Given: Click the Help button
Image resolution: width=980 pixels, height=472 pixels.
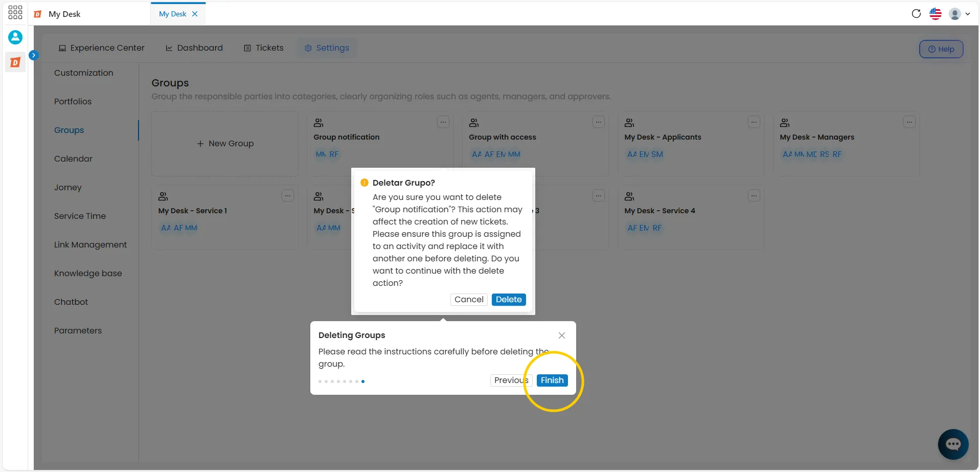Looking at the screenshot, I should tap(941, 49).
